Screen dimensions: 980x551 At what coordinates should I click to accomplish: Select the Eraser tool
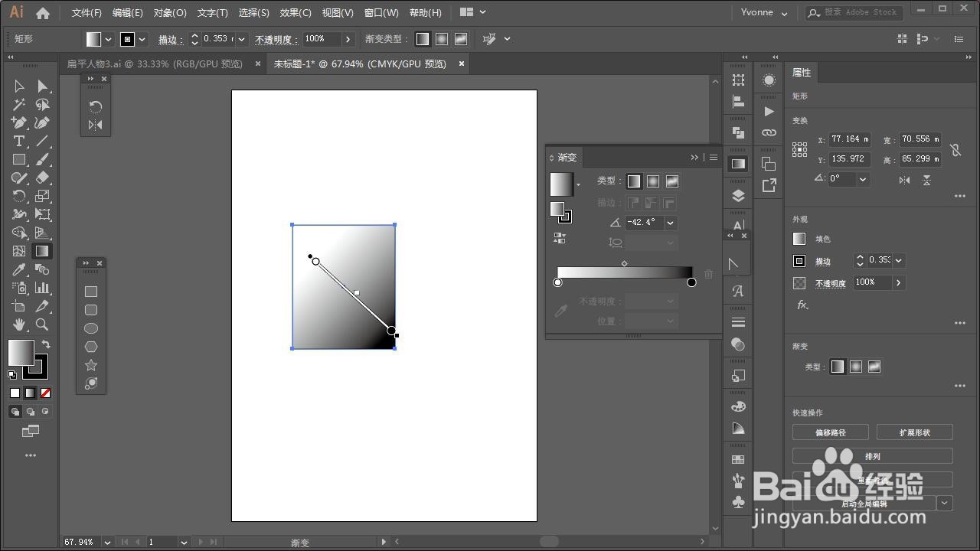pyautogui.click(x=43, y=178)
